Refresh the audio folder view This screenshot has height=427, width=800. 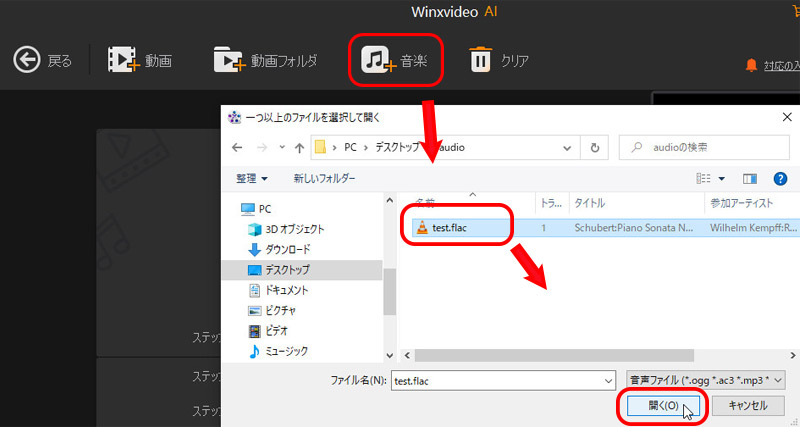pyautogui.click(x=594, y=147)
